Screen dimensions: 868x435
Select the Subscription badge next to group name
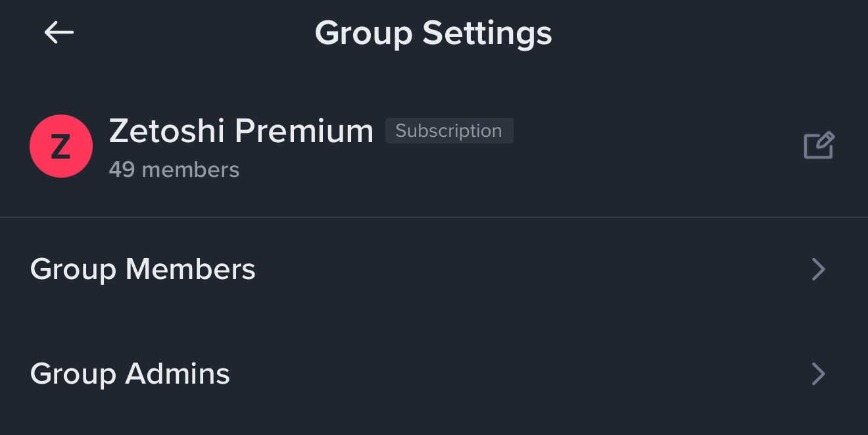[x=449, y=131]
